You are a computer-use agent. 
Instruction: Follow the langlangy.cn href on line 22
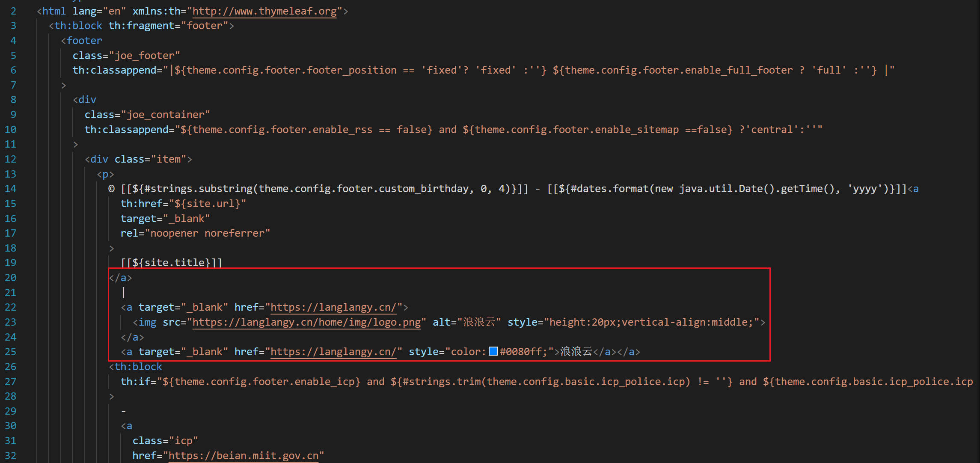click(333, 307)
